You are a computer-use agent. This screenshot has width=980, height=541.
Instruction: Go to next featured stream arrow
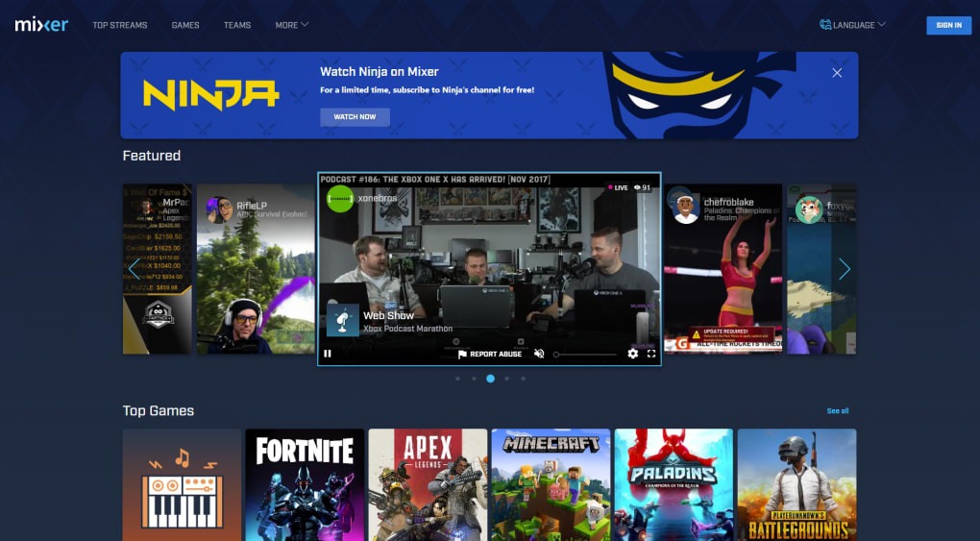[845, 269]
